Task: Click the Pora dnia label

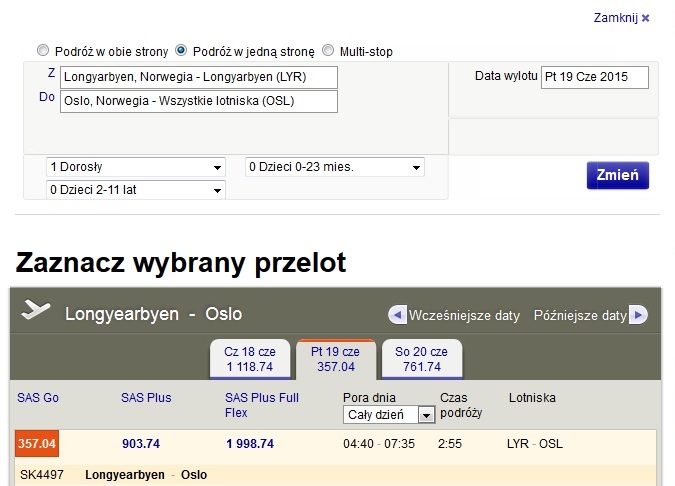Action: pos(369,398)
